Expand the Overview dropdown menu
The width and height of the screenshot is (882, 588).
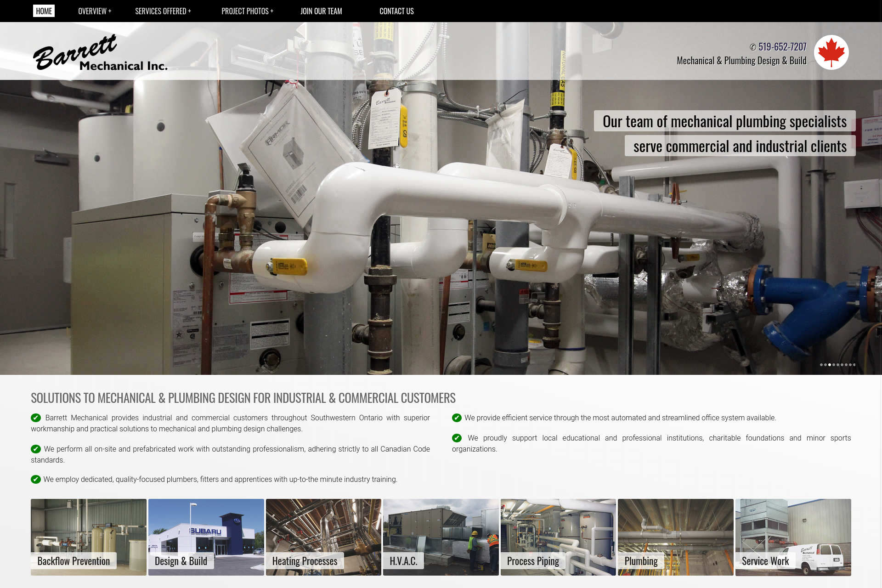pyautogui.click(x=95, y=11)
